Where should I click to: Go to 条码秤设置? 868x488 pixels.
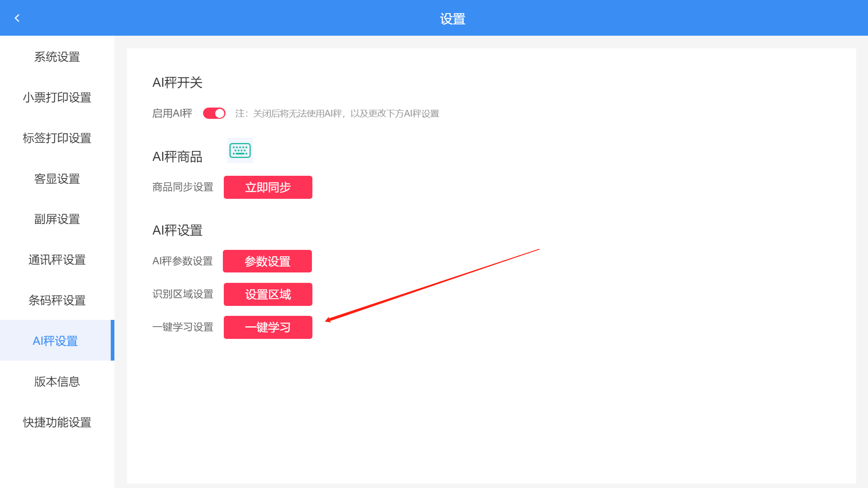coord(57,300)
